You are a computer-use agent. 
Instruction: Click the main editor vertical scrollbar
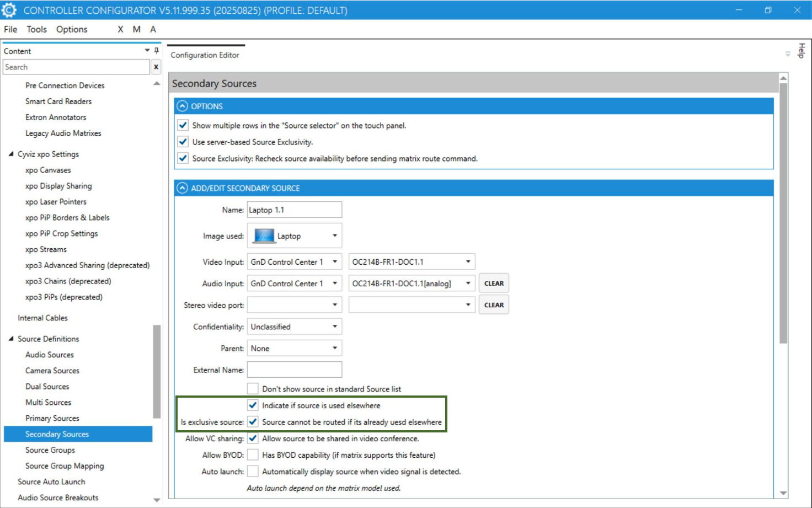pyautogui.click(x=783, y=221)
